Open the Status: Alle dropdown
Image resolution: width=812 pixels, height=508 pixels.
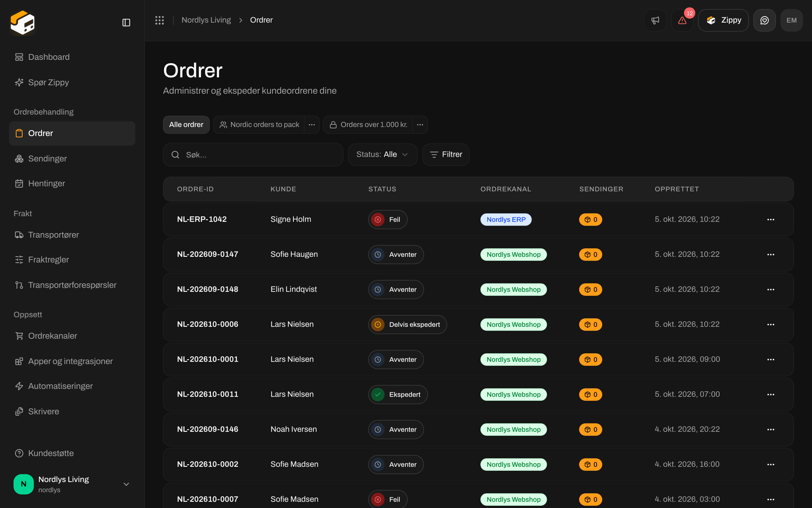[383, 155]
